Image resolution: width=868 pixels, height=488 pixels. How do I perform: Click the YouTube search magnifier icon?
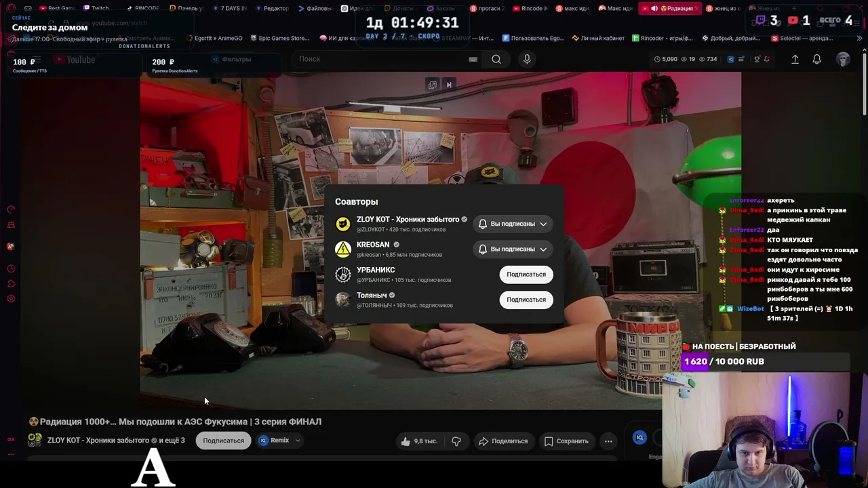pyautogui.click(x=496, y=59)
